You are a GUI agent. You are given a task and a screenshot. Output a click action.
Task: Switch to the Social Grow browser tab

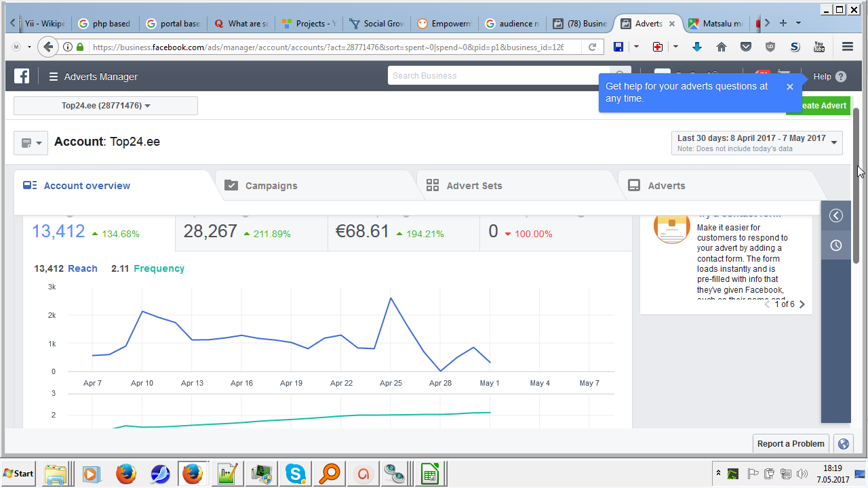[376, 23]
